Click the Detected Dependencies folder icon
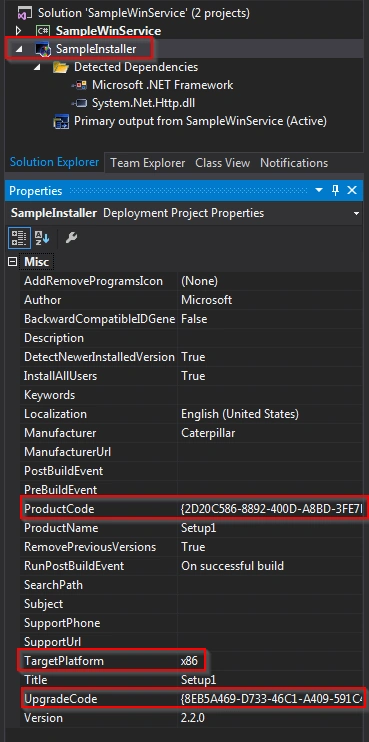Viewport: 369px width, 742px height. [61, 67]
